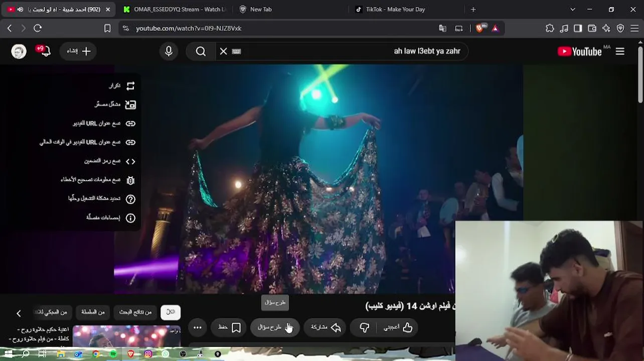644x361 pixels.
Task: Switch to the OMAR_ESSEDDYQ Stream tab
Action: tap(174, 9)
